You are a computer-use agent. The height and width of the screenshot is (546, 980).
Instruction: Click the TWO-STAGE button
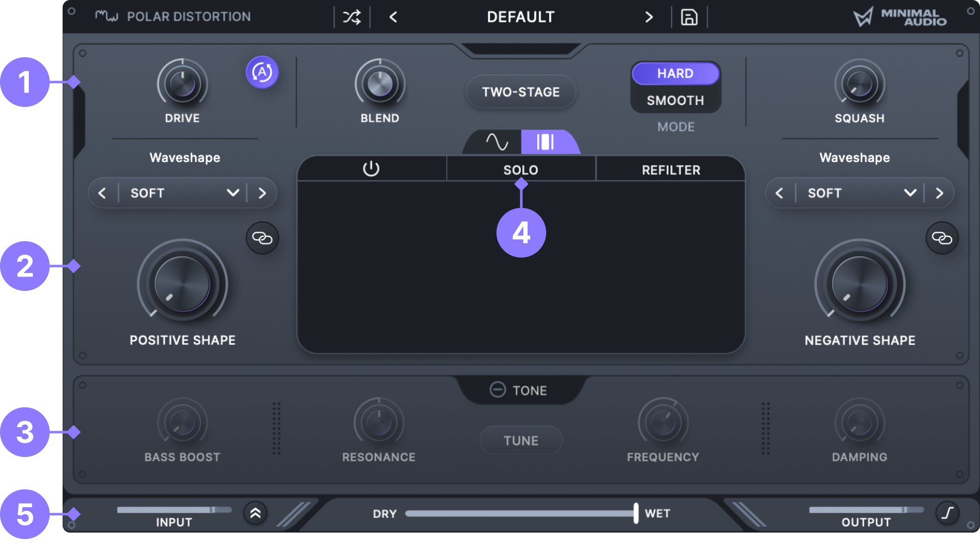tap(520, 92)
